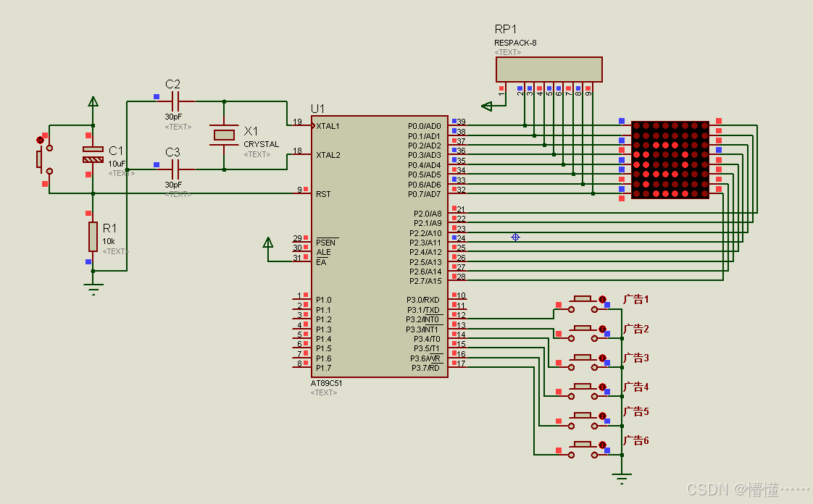Screen dimensions: 813x504
Task: Click the EA pin label
Action: 321,262
